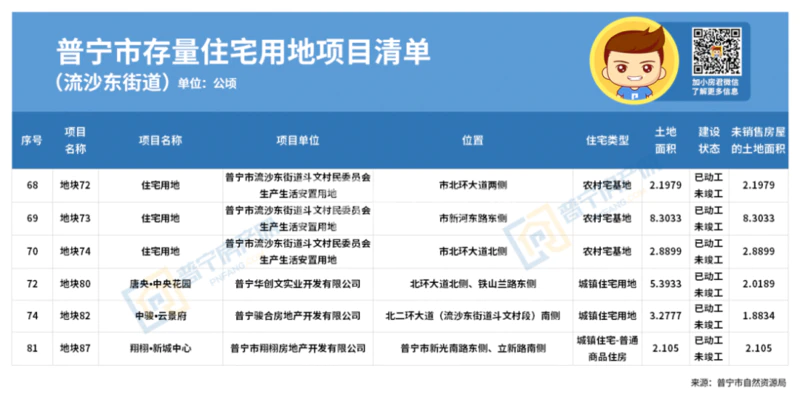Click the 普宁华创文实业开发有限公司 cell
The height and width of the screenshot is (402, 800).
[298, 283]
